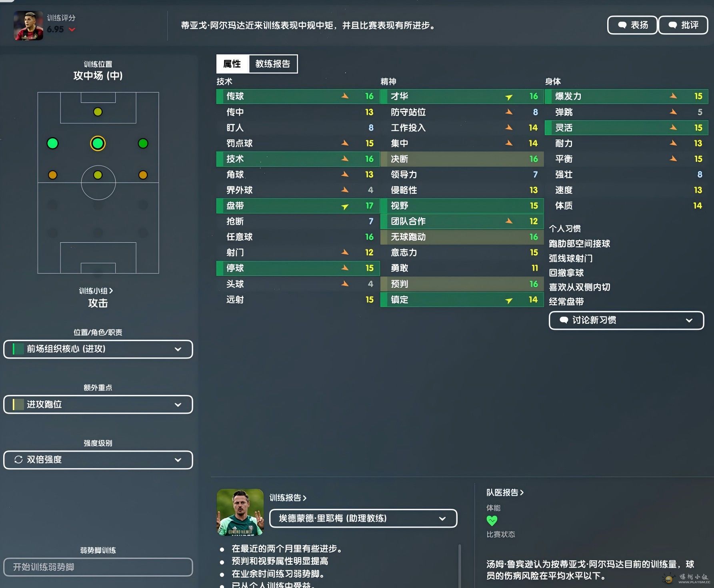The width and height of the screenshot is (714, 588).
Task: Select the left attacking midfielder position dot
Action: [52, 143]
